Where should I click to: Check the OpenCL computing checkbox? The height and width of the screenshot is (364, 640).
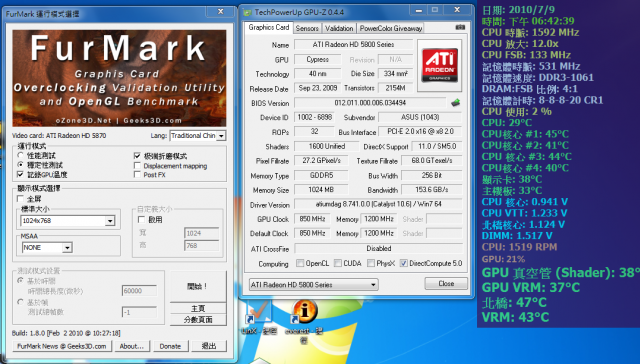(x=300, y=263)
